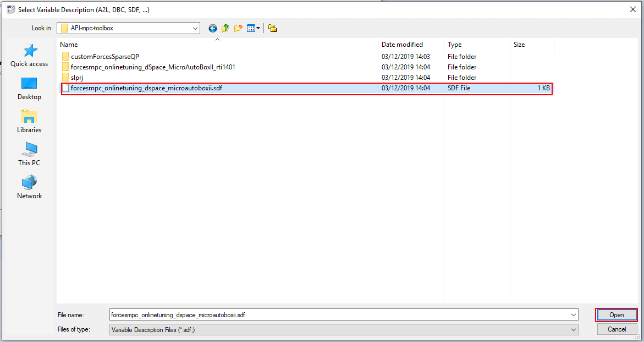Open the View Menu icon dropdown
The image size is (644, 342).
(x=254, y=28)
